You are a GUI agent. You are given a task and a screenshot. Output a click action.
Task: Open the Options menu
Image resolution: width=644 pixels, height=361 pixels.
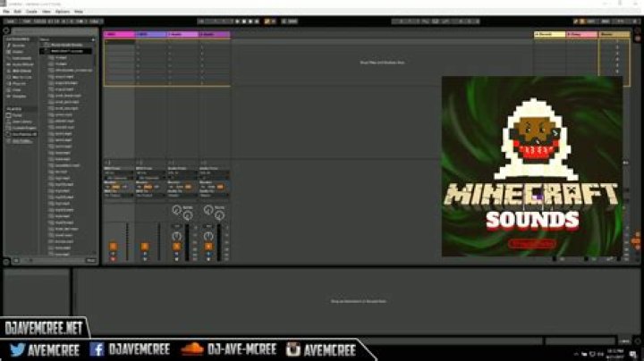click(63, 12)
